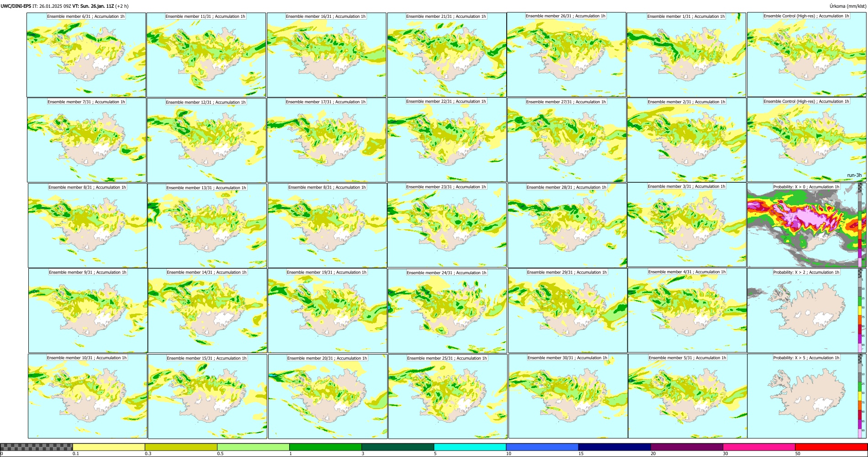Open the control map marked run-3h
The image size is (868, 457).
click(x=807, y=140)
